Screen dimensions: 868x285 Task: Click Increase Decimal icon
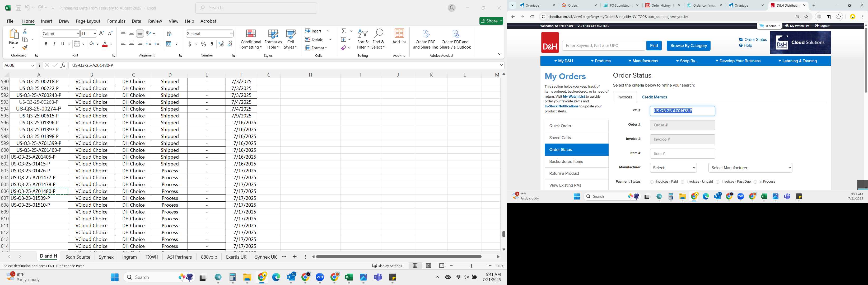[221, 44]
